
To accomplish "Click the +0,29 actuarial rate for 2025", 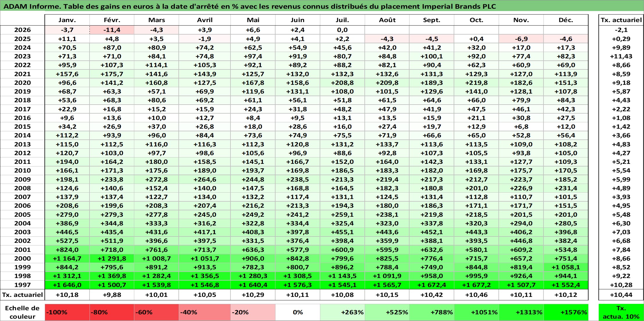I will [x=621, y=39].
